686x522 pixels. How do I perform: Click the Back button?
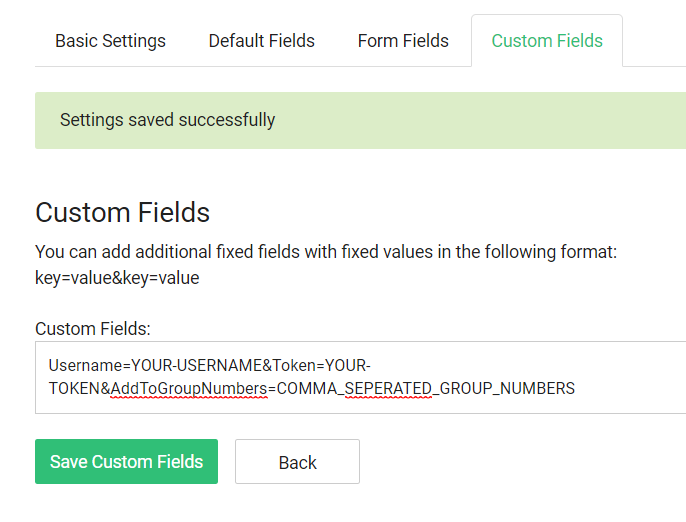pyautogui.click(x=298, y=462)
